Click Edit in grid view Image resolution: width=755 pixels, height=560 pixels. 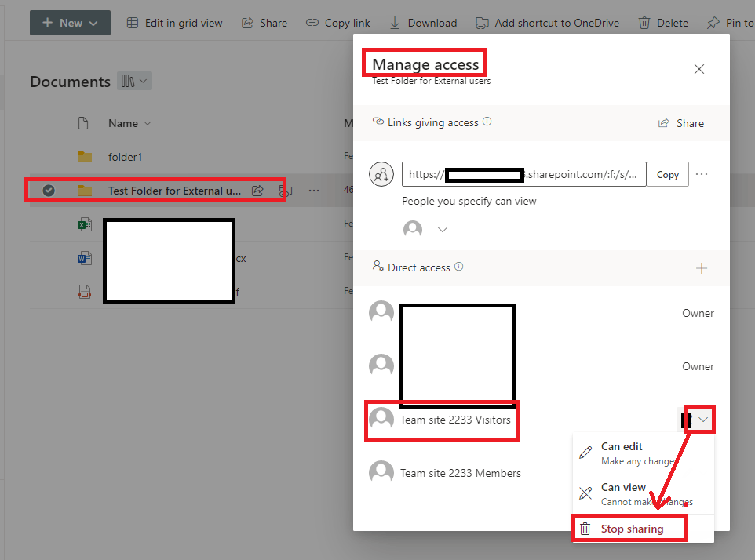(x=174, y=23)
